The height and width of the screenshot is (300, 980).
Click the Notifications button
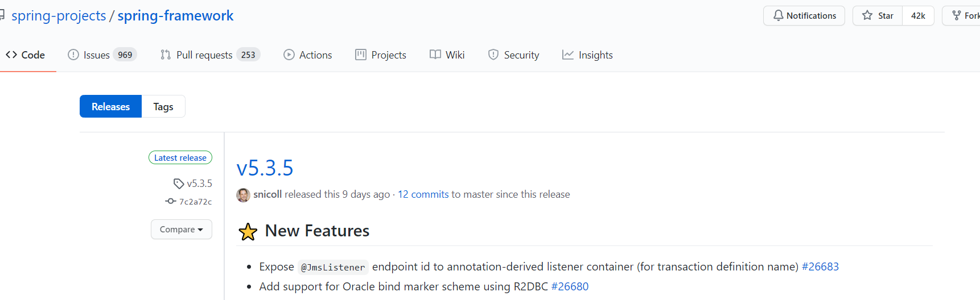(x=804, y=16)
